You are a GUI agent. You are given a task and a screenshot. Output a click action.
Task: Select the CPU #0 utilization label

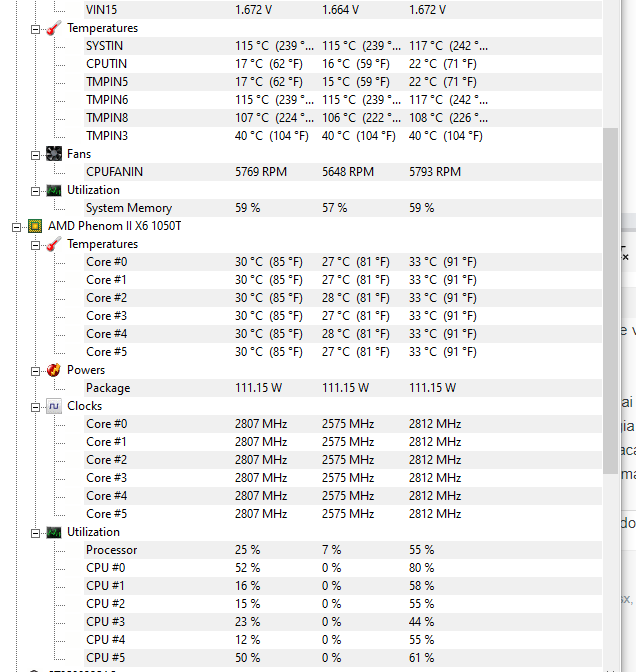click(105, 568)
